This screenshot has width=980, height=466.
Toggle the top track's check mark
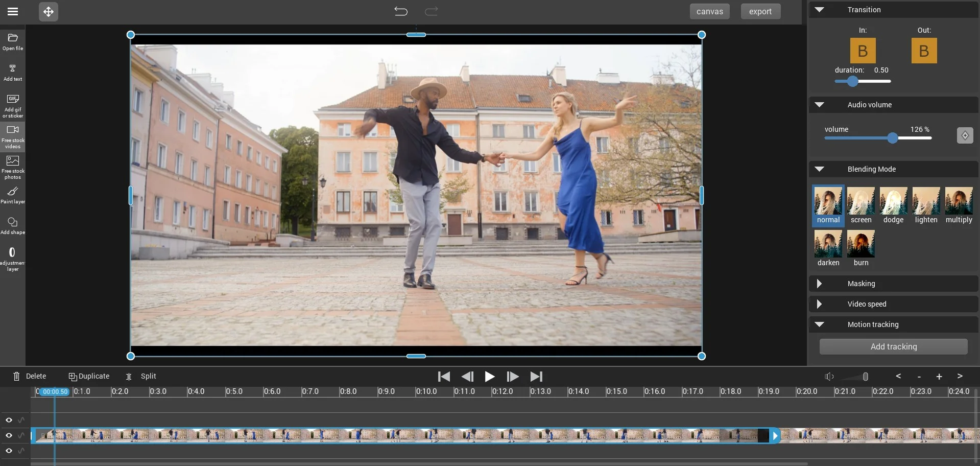pyautogui.click(x=21, y=420)
